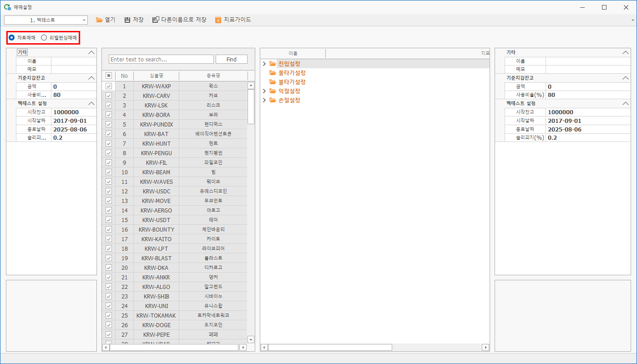Select the KRW-BOUNTY symbol cell
637x364 pixels.
point(157,229)
